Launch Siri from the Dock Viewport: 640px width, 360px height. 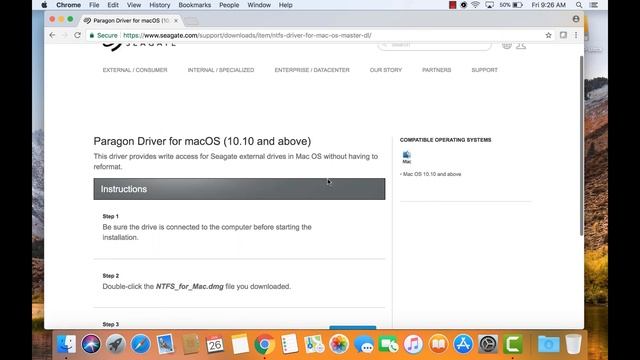point(91,344)
